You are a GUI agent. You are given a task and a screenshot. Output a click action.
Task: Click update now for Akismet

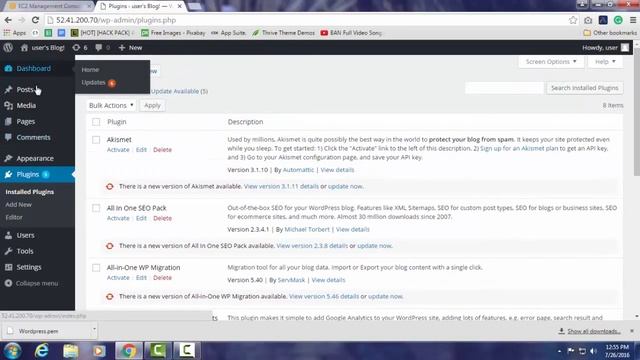[345, 186]
